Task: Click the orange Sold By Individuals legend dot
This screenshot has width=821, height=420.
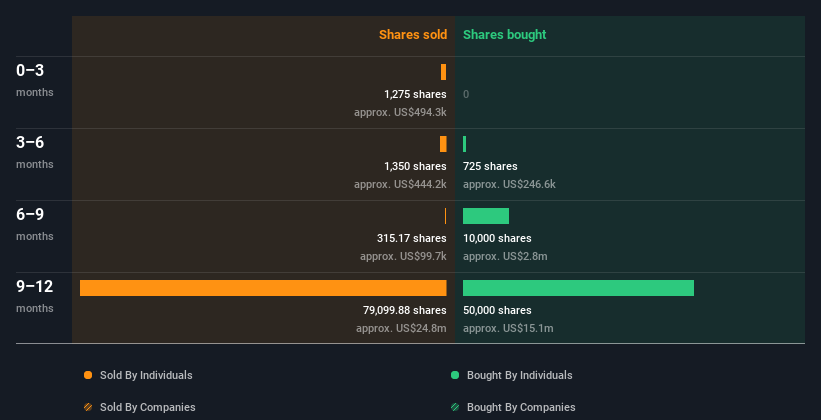Action: (x=88, y=375)
